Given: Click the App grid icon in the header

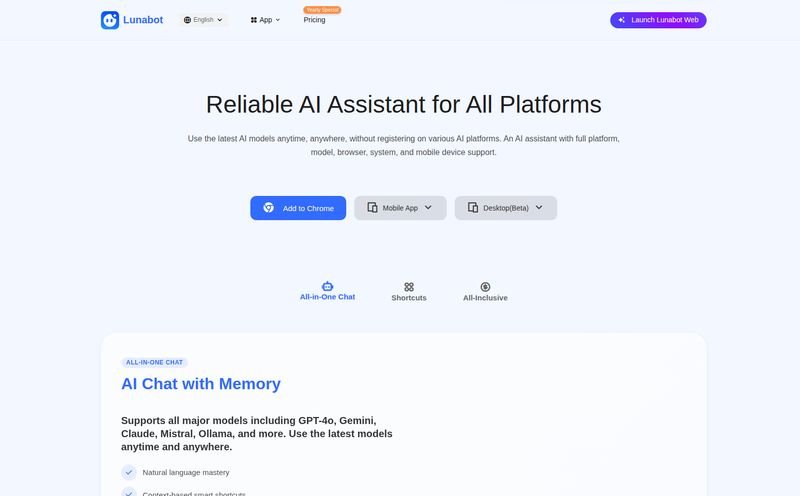Looking at the screenshot, I should click(254, 20).
